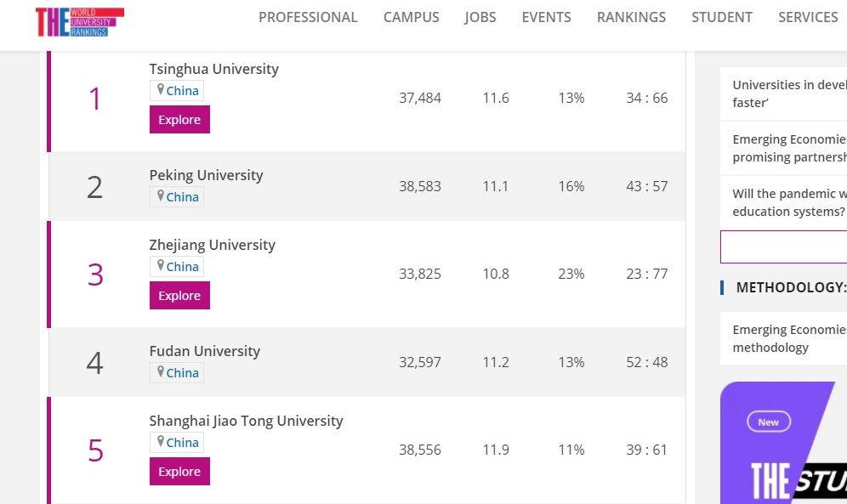Click the location pin icon under Zhejiang University
Screen dimensions: 847x504
[160, 266]
